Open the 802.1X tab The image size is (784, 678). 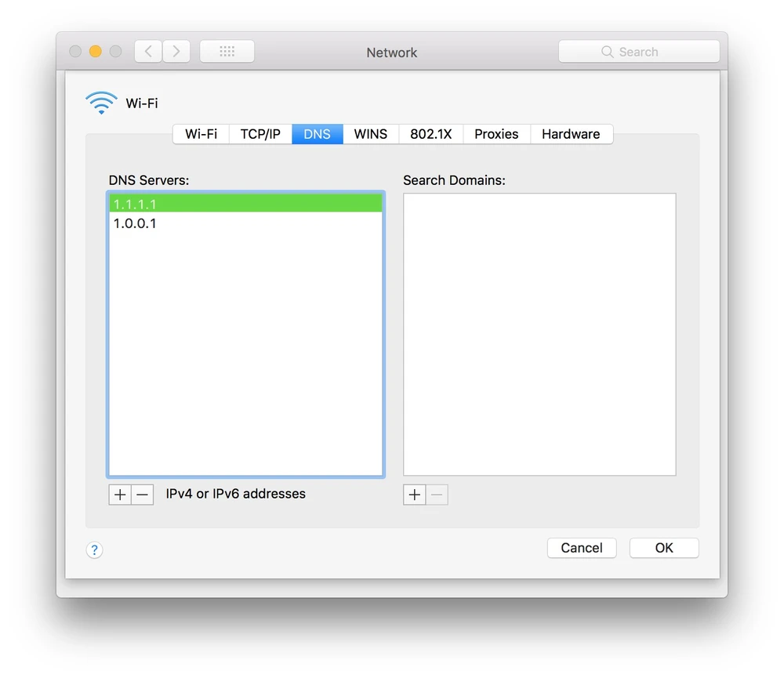[430, 134]
